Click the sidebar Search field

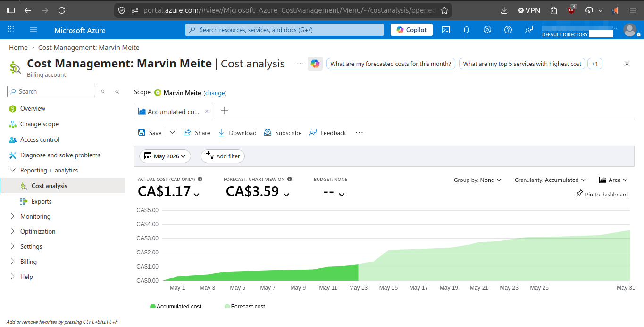(51, 91)
